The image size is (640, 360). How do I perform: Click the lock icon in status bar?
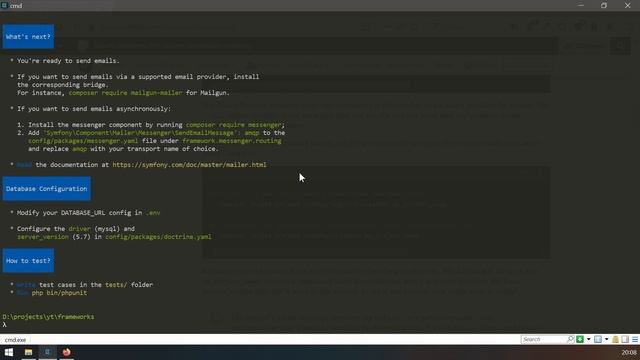[x=616, y=339]
